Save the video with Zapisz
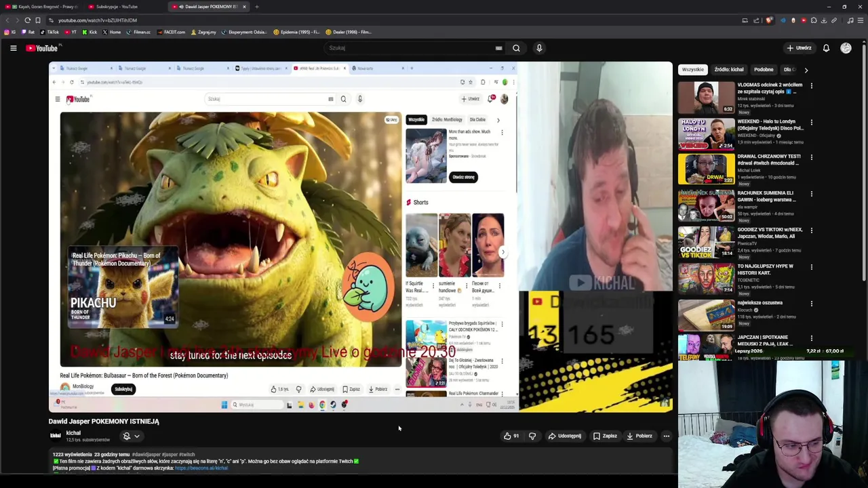Viewport: 868px width, 488px height. point(605,436)
